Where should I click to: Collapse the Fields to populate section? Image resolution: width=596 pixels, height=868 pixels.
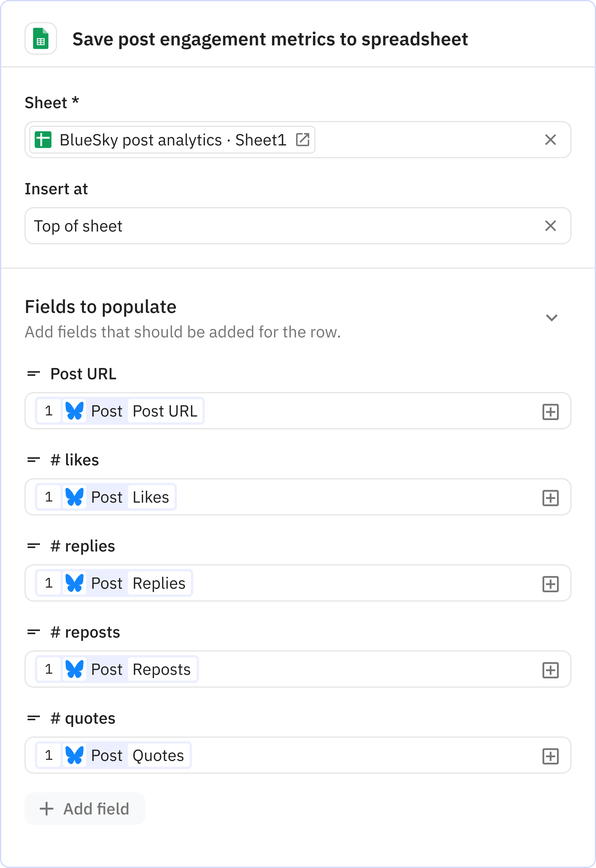551,318
